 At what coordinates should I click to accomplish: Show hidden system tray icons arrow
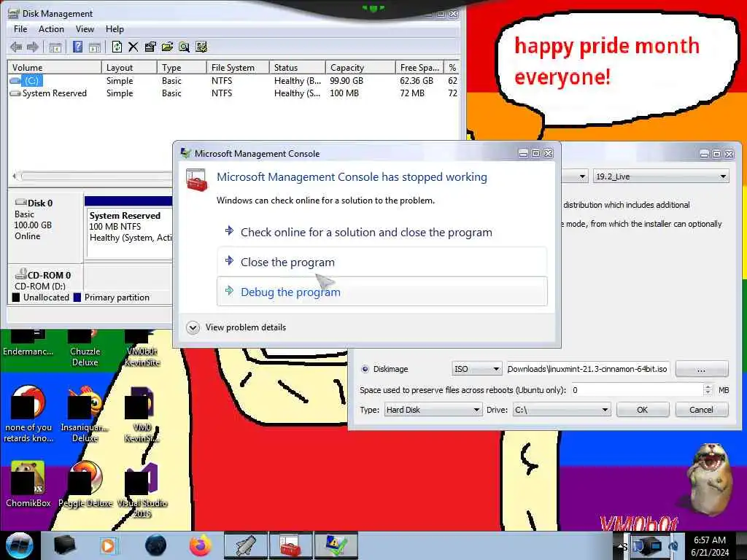(620, 547)
